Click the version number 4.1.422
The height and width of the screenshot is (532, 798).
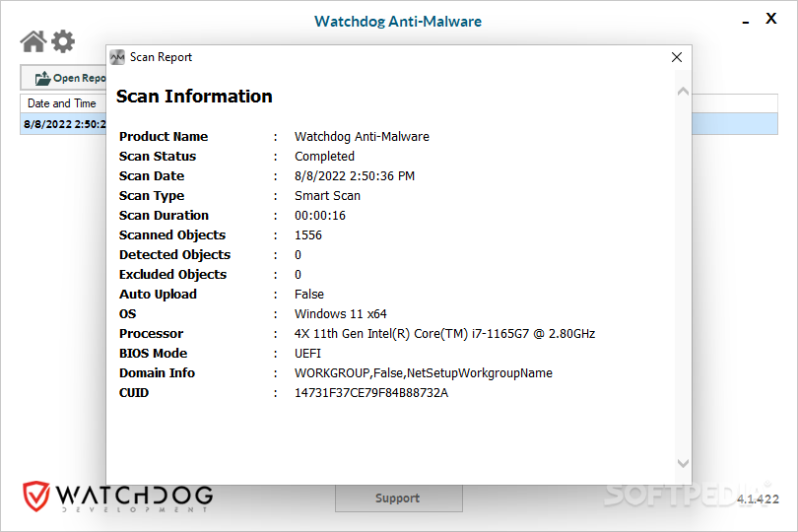[x=758, y=499]
